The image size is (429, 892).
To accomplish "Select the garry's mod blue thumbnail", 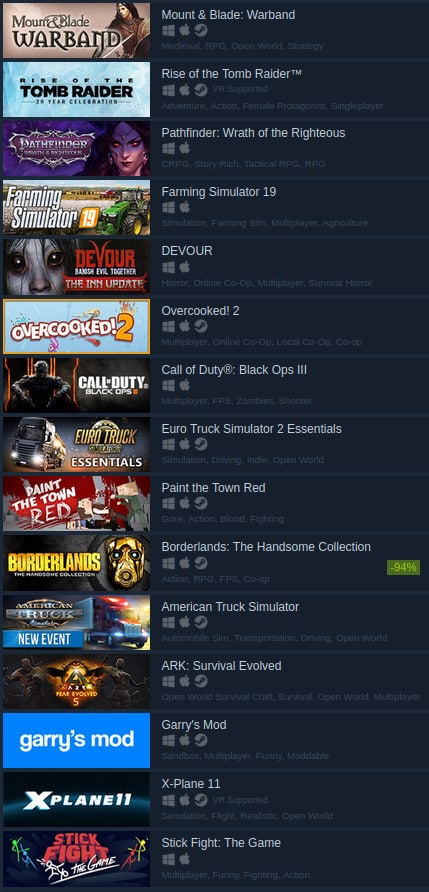I will [x=77, y=740].
